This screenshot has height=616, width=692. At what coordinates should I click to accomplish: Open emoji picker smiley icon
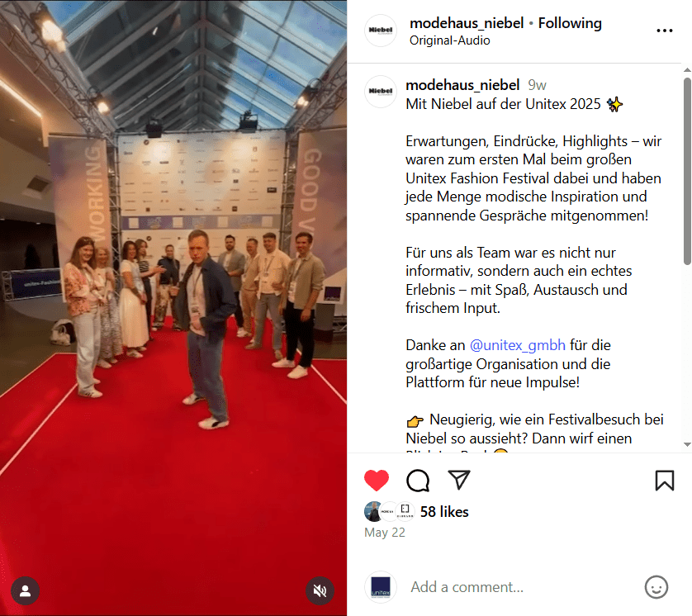(656, 587)
